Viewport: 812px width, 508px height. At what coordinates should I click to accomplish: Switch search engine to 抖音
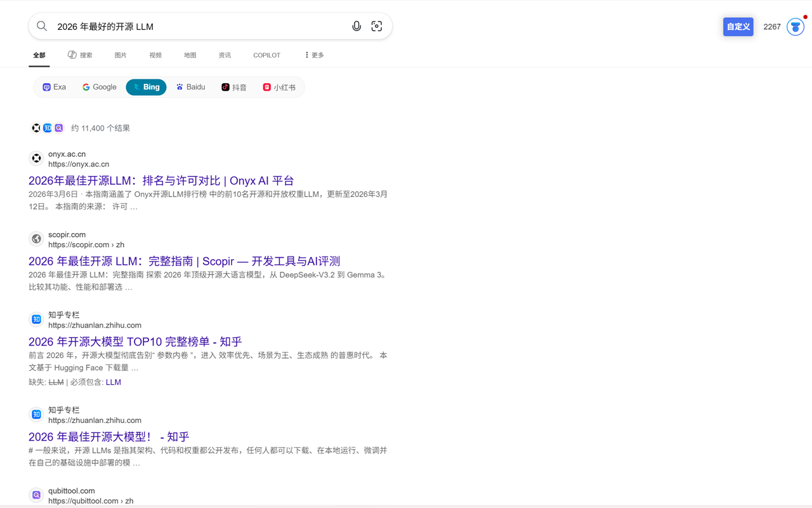(x=234, y=87)
